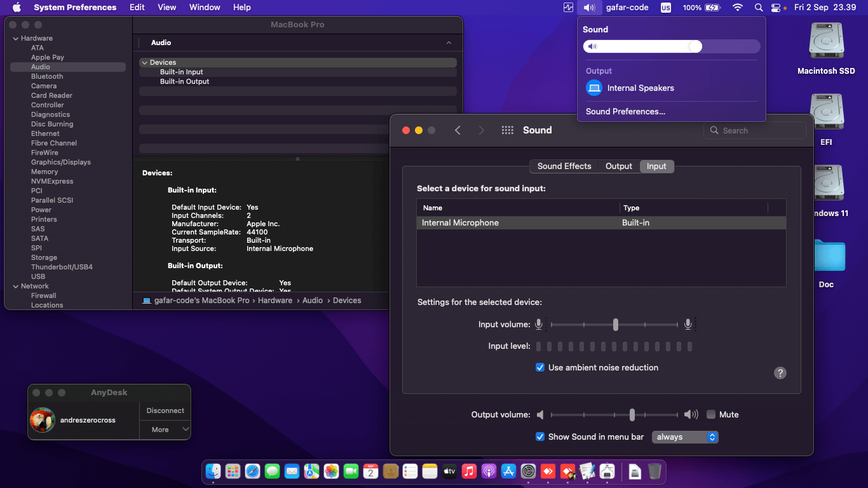Expand the AnyDesk More dropdown
Screen dimensions: 868x488
pos(165,430)
